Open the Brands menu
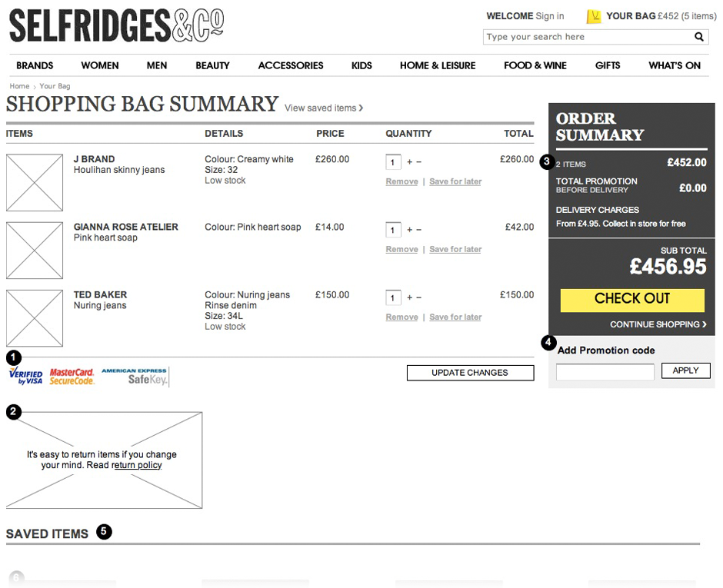 pyautogui.click(x=35, y=65)
